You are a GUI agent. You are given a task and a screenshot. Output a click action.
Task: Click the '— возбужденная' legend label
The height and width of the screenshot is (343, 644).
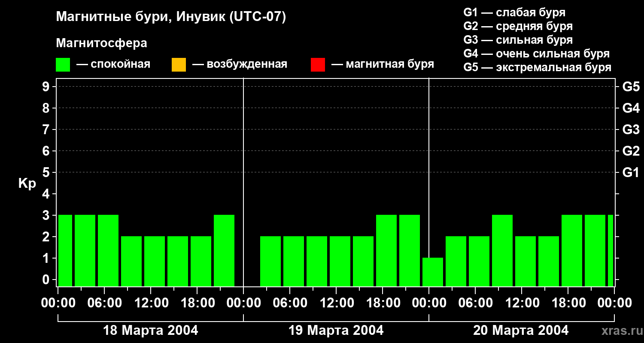tap(240, 64)
